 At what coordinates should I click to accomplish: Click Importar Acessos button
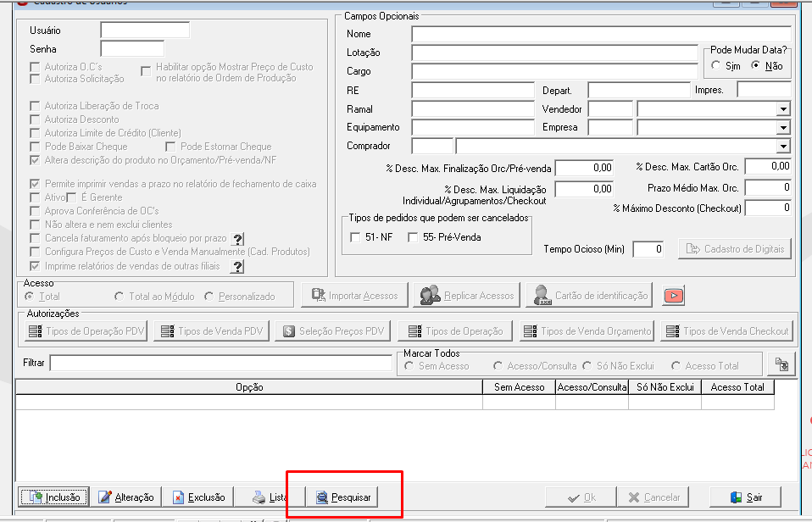tap(355, 295)
